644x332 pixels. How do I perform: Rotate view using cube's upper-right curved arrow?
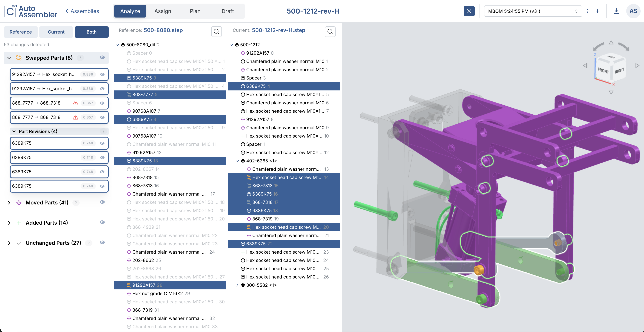623,46
